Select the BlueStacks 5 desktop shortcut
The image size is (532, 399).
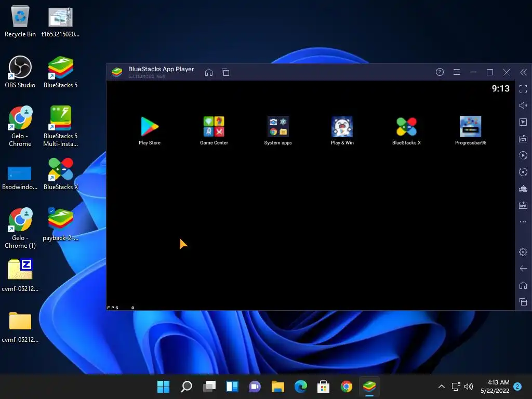(x=60, y=72)
